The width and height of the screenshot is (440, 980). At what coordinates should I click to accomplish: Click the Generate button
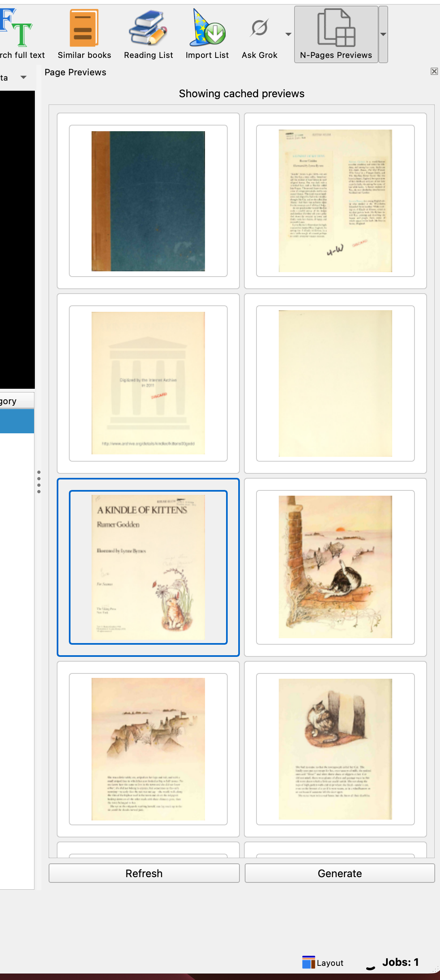coord(340,873)
